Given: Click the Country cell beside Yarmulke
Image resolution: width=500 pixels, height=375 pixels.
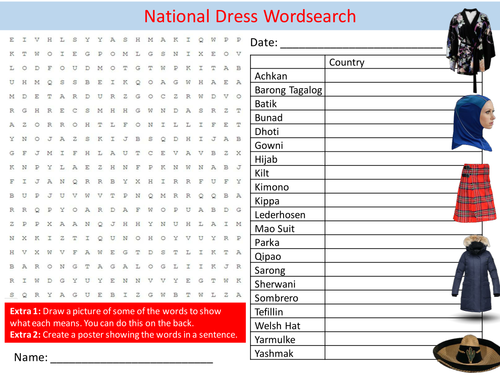Looking at the screenshot, I should (403, 339).
